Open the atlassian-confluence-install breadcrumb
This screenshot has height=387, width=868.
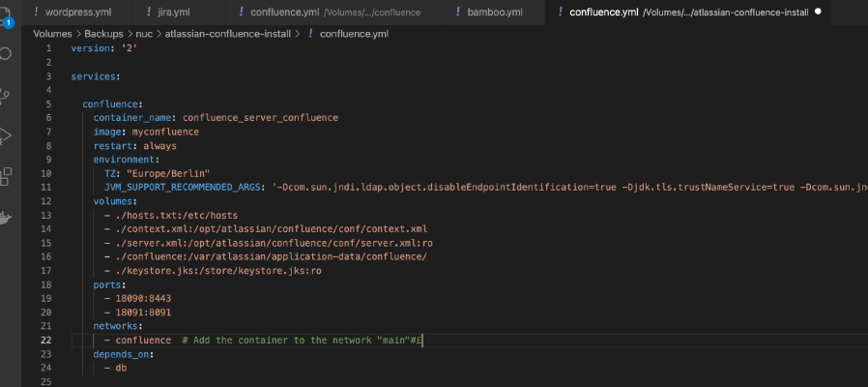coord(227,34)
